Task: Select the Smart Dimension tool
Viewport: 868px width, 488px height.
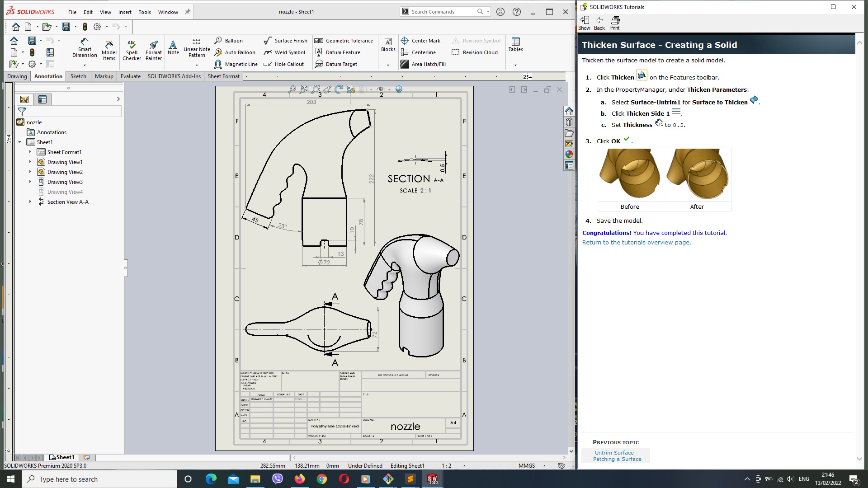Action: [85, 48]
